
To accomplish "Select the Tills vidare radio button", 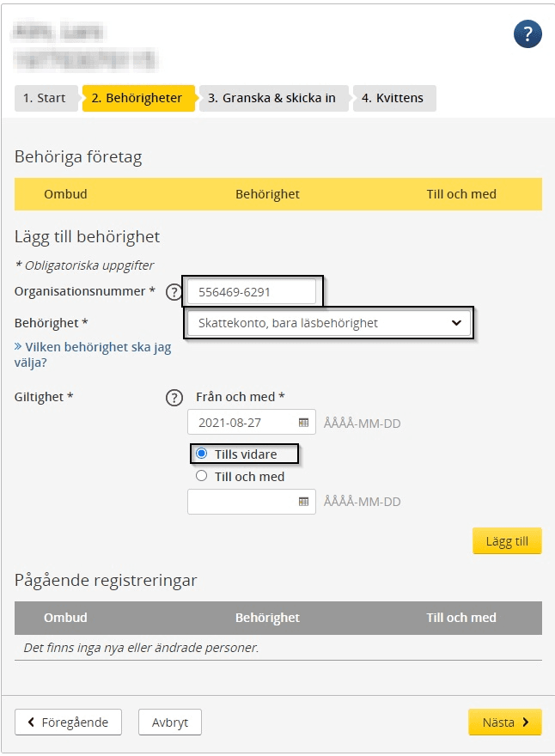I will point(202,454).
